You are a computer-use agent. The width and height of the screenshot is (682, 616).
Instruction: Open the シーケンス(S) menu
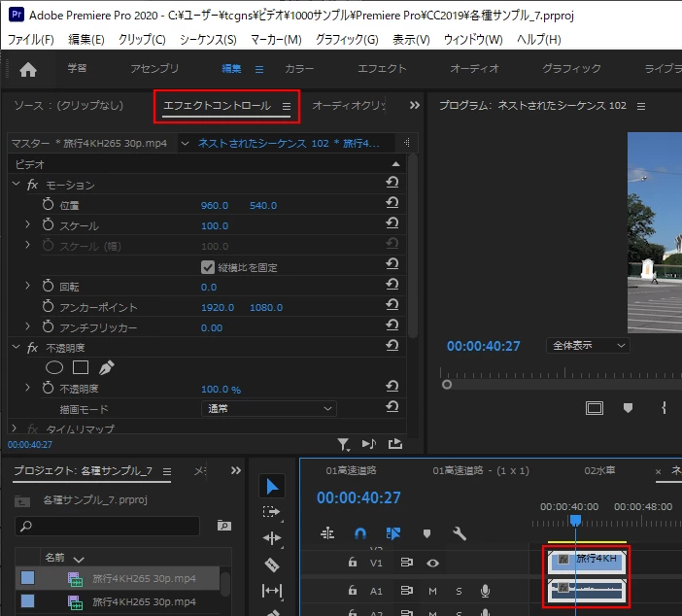coord(208,40)
